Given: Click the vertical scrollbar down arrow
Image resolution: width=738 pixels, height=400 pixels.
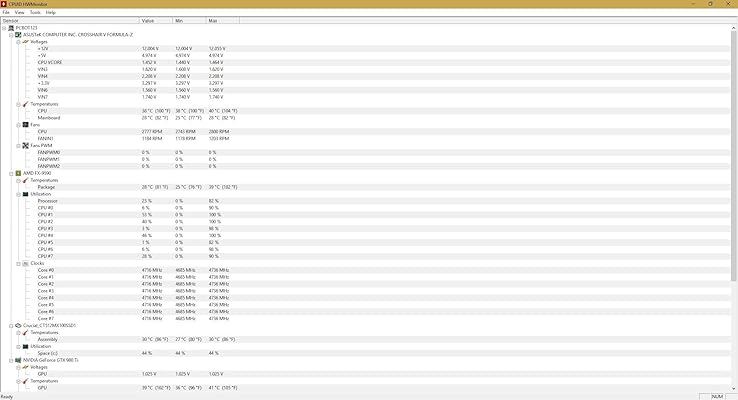Looking at the screenshot, I should tap(734, 389).
